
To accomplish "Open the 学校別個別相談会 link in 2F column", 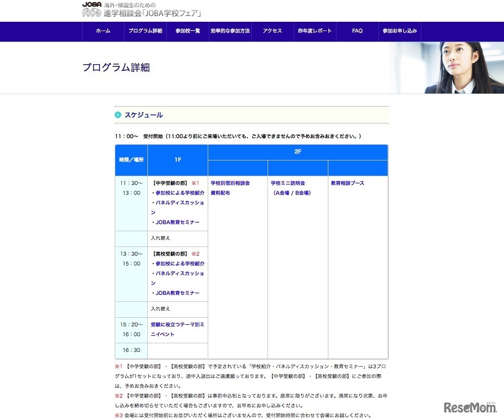I will (231, 183).
